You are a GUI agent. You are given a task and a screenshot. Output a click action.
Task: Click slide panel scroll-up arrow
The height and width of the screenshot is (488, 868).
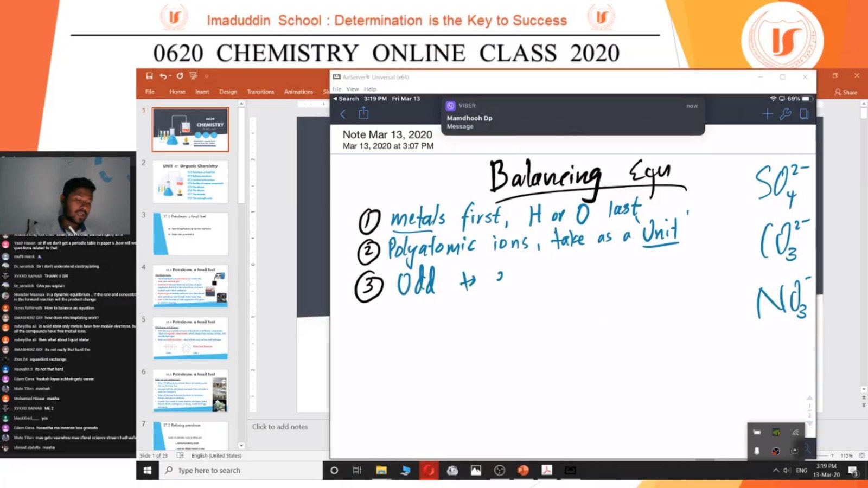[241, 104]
